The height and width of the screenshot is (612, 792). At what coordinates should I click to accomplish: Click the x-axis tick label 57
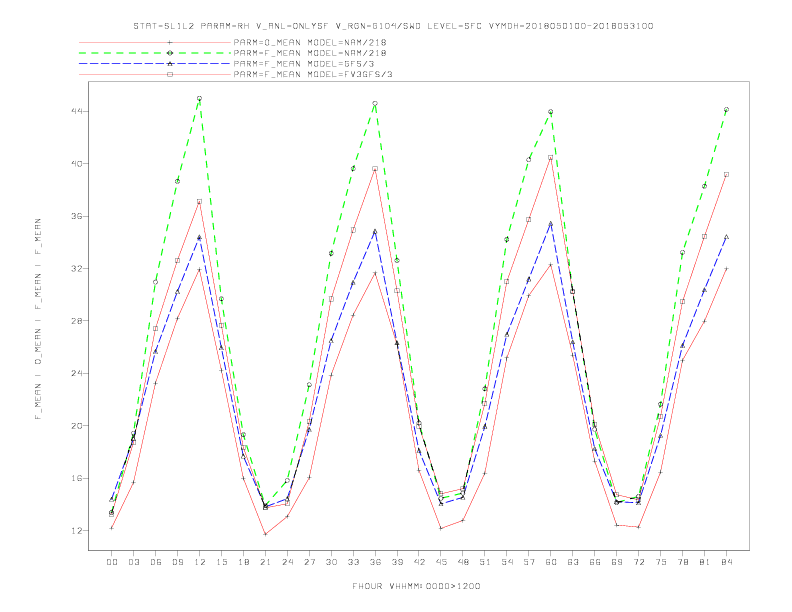[x=529, y=562]
